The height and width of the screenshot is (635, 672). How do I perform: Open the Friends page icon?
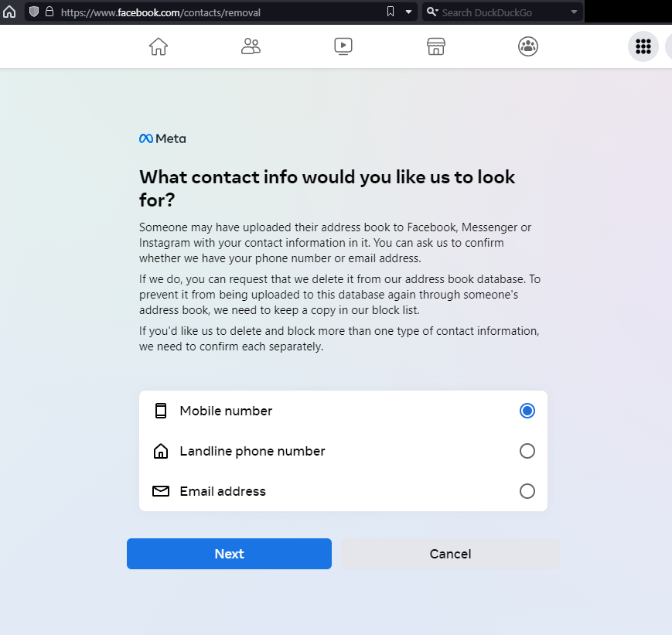coord(251,46)
